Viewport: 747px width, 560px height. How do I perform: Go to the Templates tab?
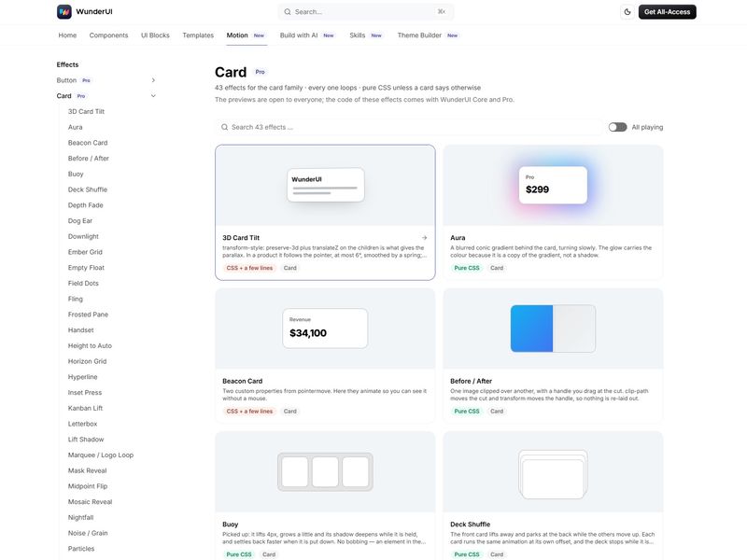click(198, 35)
